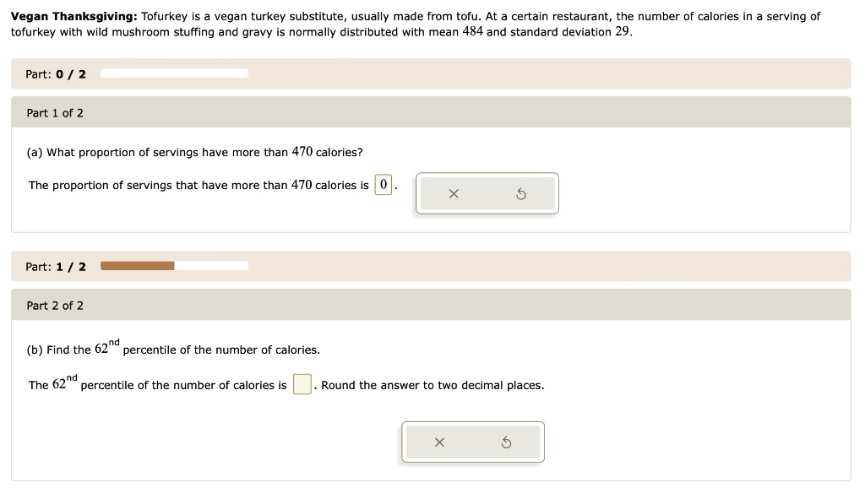
Task: Click the mean 484 value in problem description
Action: click(x=472, y=32)
